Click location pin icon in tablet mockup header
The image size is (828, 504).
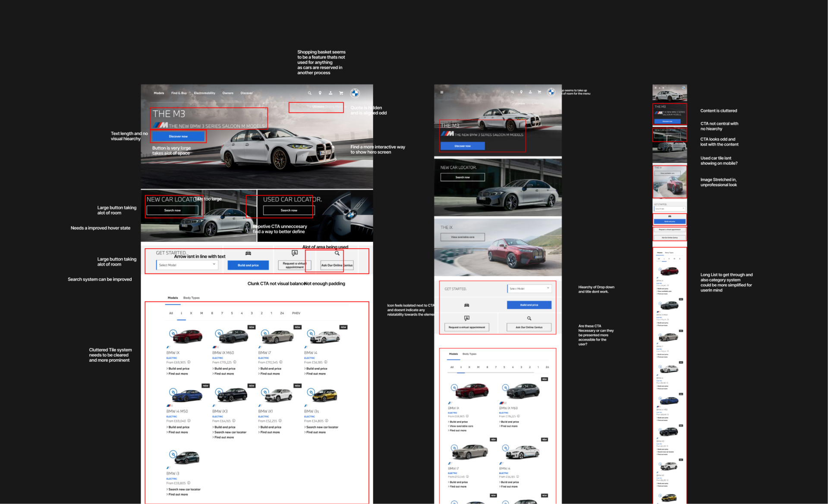(521, 92)
